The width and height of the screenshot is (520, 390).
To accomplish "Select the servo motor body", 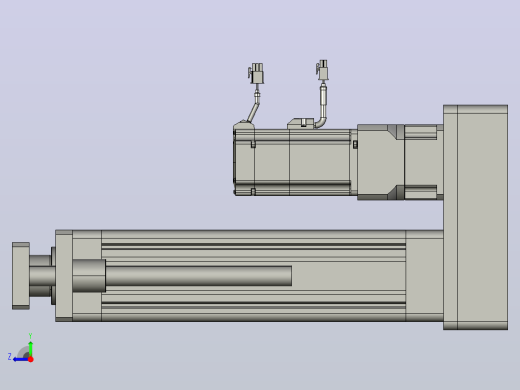I will pyautogui.click(x=295, y=162).
